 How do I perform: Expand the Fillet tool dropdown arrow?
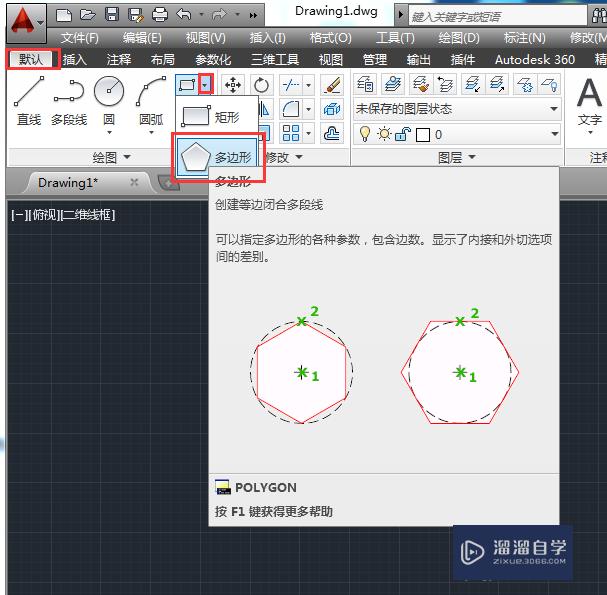point(308,109)
